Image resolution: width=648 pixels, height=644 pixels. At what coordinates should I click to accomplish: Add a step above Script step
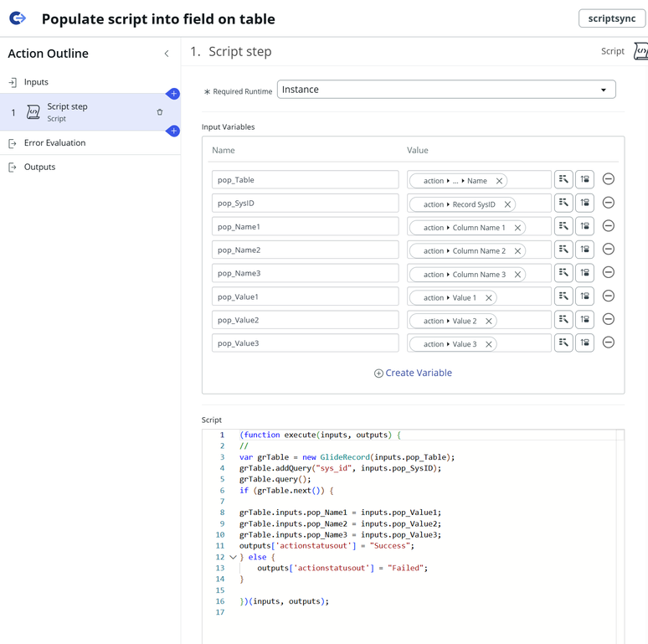[x=173, y=94]
